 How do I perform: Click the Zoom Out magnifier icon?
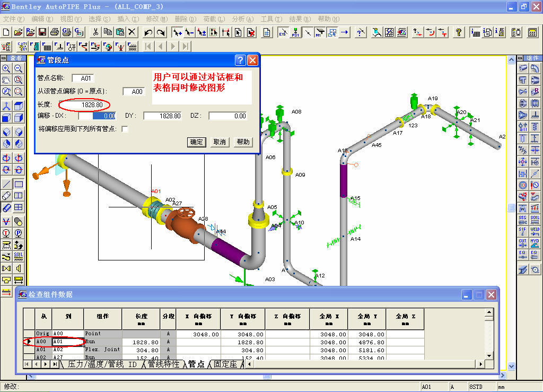[x=19, y=68]
